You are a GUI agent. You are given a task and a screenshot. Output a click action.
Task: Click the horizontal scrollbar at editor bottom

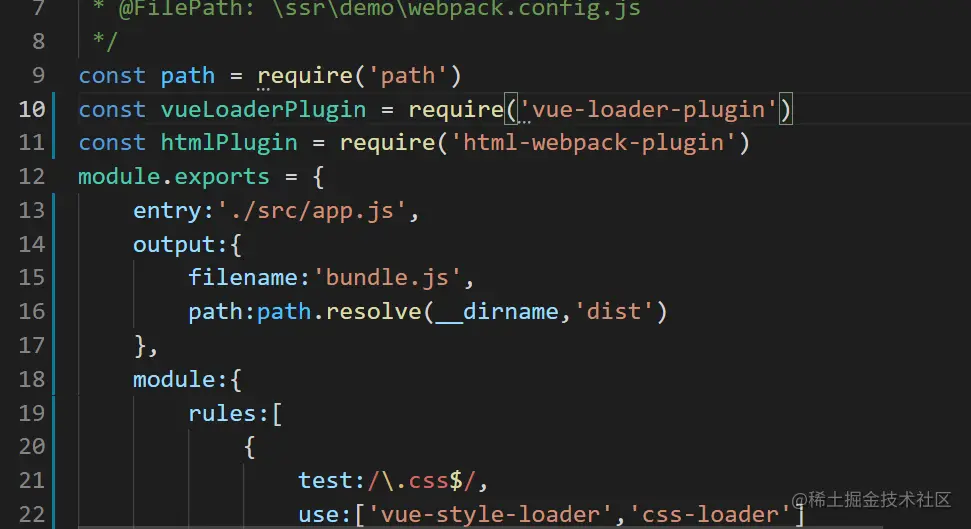[x=480, y=526]
